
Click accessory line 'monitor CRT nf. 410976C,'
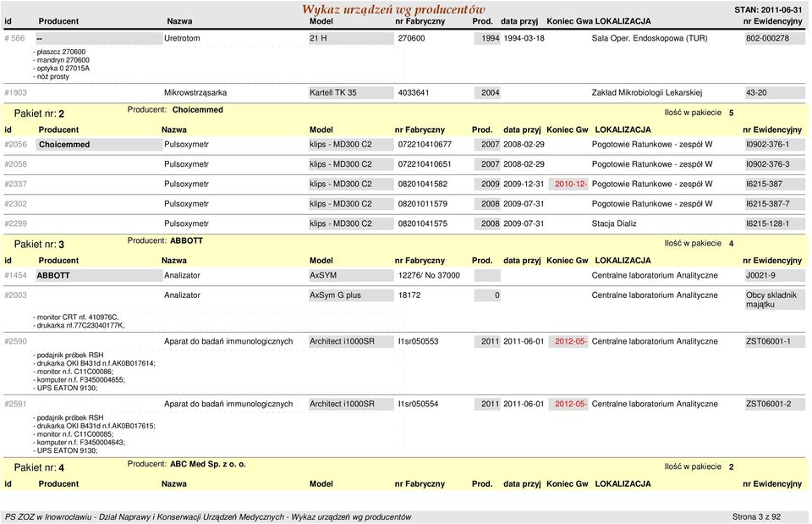[76, 317]
